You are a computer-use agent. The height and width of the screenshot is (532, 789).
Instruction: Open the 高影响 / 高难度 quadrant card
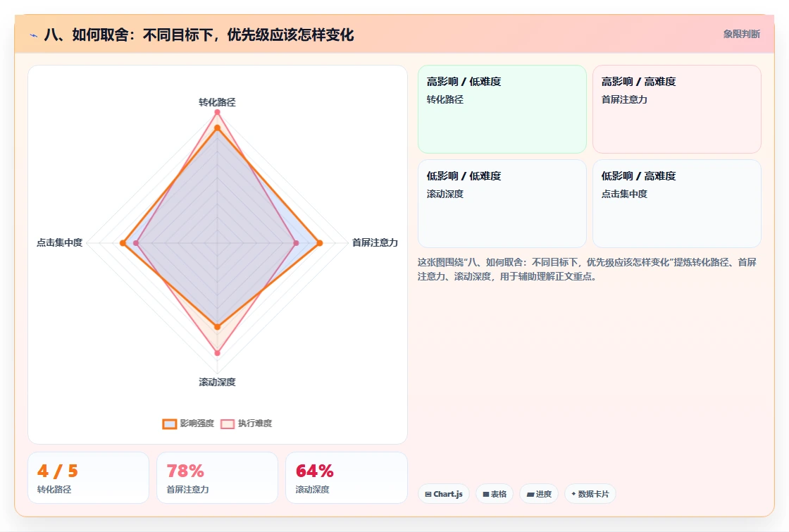pos(677,109)
